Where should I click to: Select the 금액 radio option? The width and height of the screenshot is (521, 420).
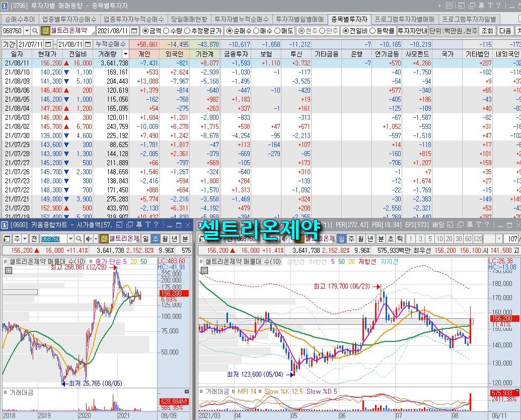click(x=145, y=31)
